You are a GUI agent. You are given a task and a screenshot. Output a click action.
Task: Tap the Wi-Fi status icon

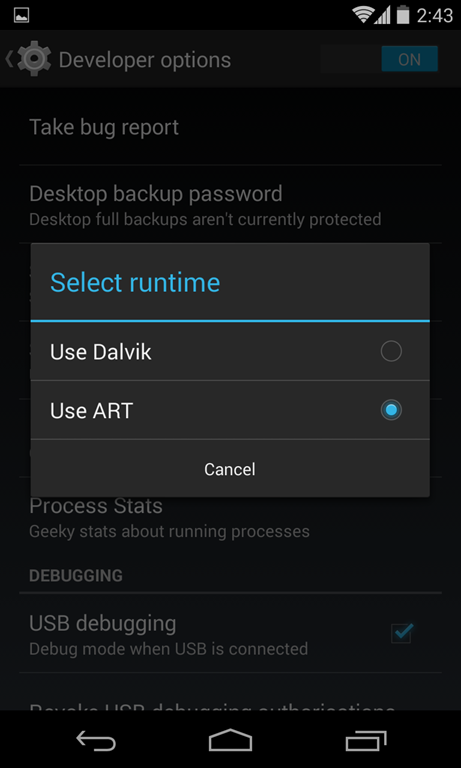click(363, 15)
